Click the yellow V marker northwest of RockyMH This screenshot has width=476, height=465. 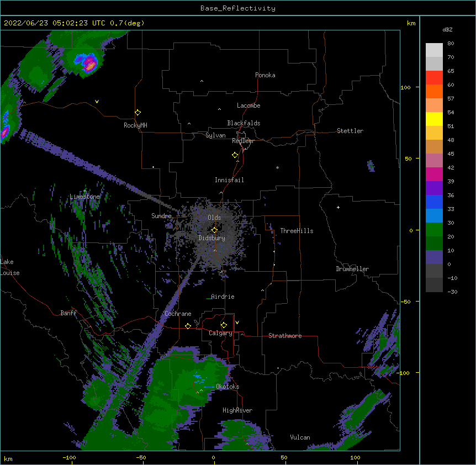point(97,102)
